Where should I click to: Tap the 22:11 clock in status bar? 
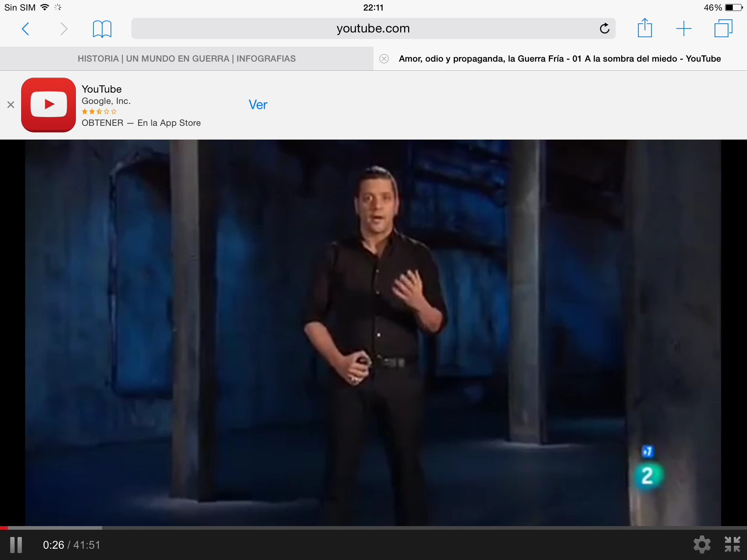point(373,7)
